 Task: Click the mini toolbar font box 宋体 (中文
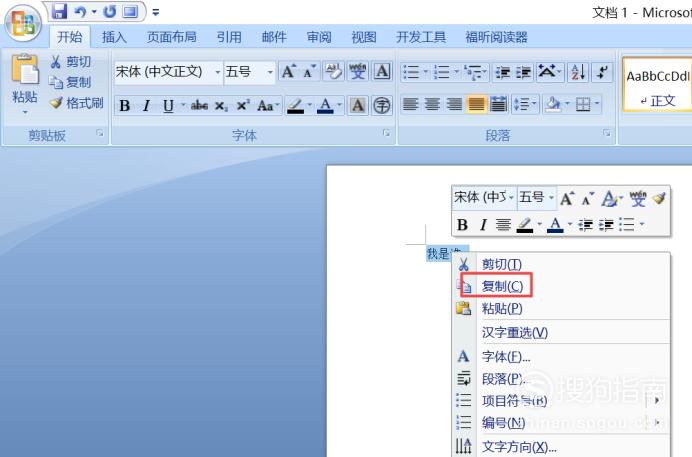(x=484, y=197)
